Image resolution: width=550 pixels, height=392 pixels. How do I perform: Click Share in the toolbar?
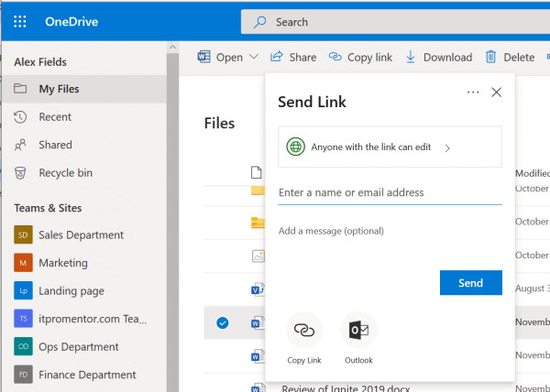pyautogui.click(x=293, y=57)
